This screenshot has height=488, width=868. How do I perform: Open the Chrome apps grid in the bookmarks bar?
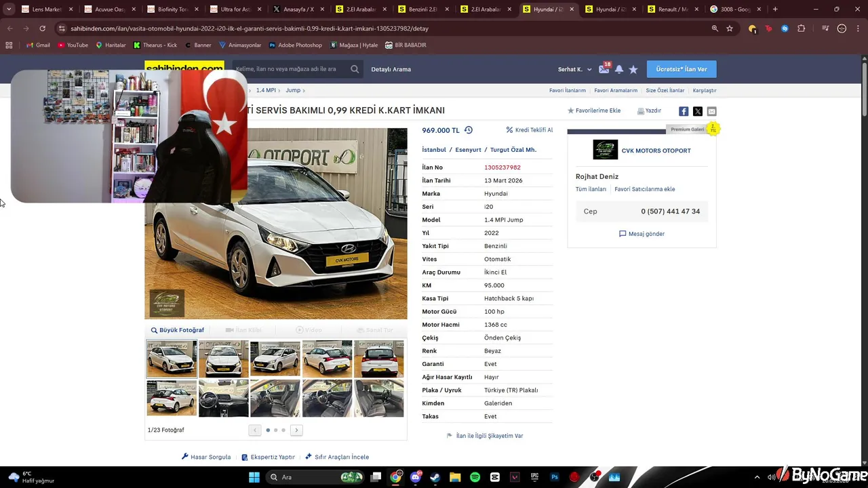click(9, 45)
